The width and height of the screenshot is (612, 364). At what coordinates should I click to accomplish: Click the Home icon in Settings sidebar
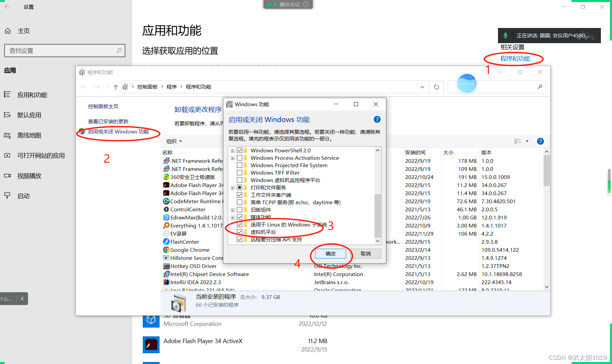[8, 31]
